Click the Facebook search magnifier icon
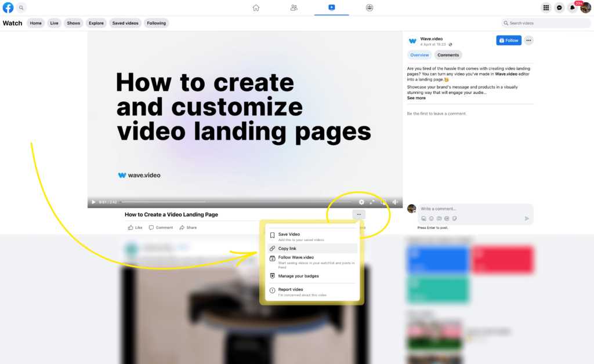The image size is (594, 364). coord(21,8)
